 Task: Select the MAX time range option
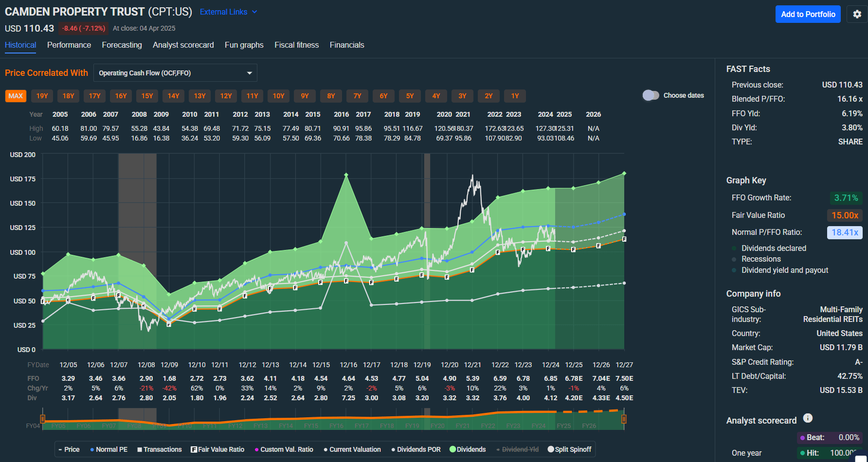(16, 96)
